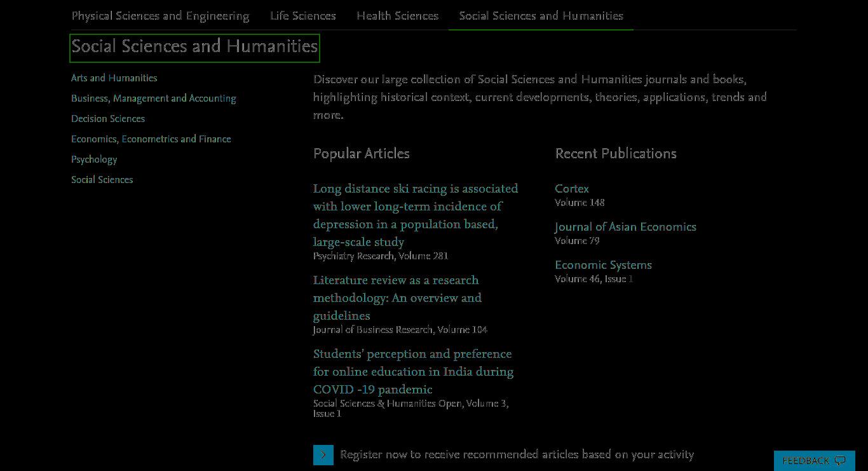Click the arrow icon beside Register now

pyautogui.click(x=323, y=454)
